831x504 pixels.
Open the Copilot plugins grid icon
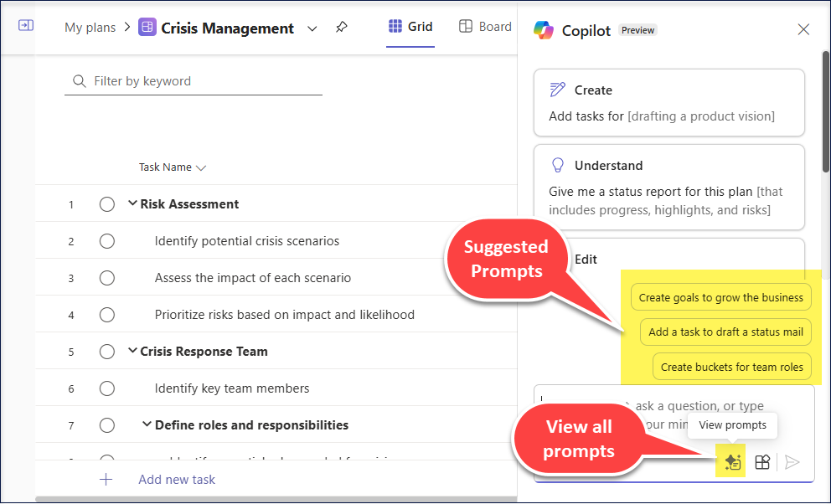coord(762,462)
